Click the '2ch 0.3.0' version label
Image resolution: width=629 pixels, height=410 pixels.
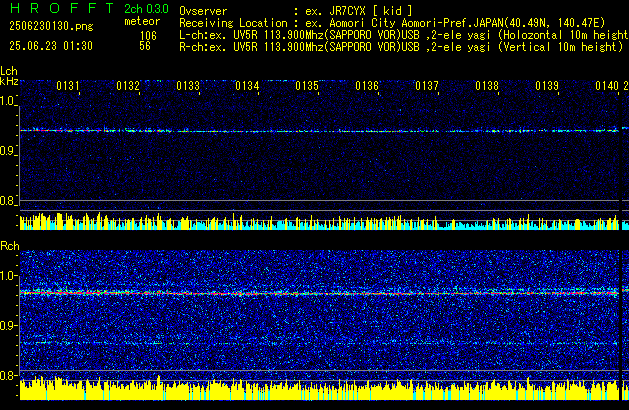click(x=146, y=9)
